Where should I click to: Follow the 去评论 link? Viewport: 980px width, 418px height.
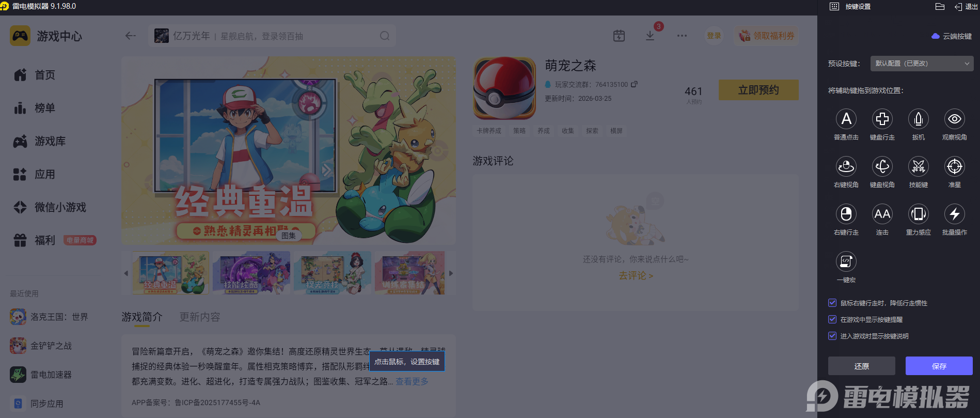[636, 276]
